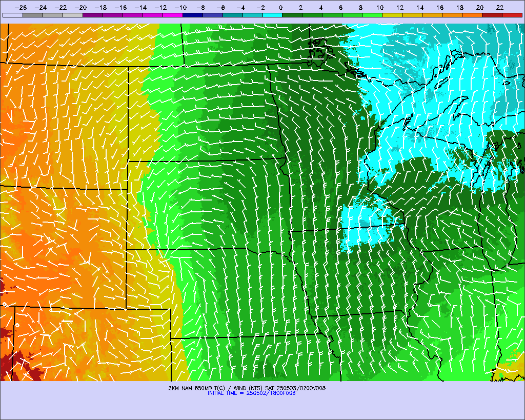Click the cyan swatch between -2 and 0
The image size is (525, 420).
(273, 15)
